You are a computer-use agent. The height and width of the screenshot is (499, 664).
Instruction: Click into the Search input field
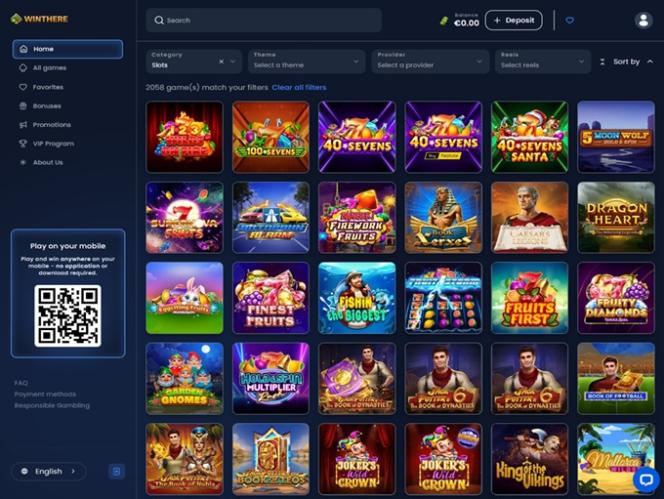pos(264,20)
